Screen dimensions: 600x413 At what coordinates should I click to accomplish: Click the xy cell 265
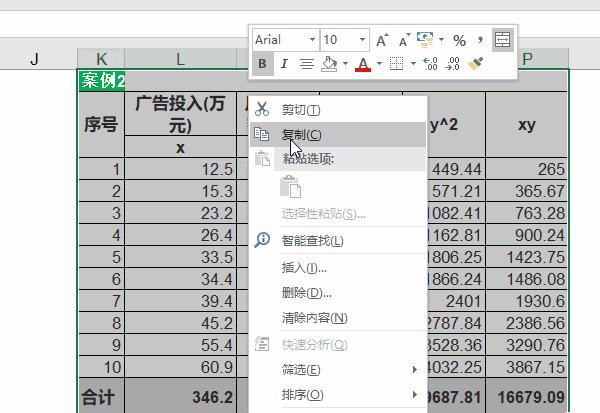[x=527, y=169]
